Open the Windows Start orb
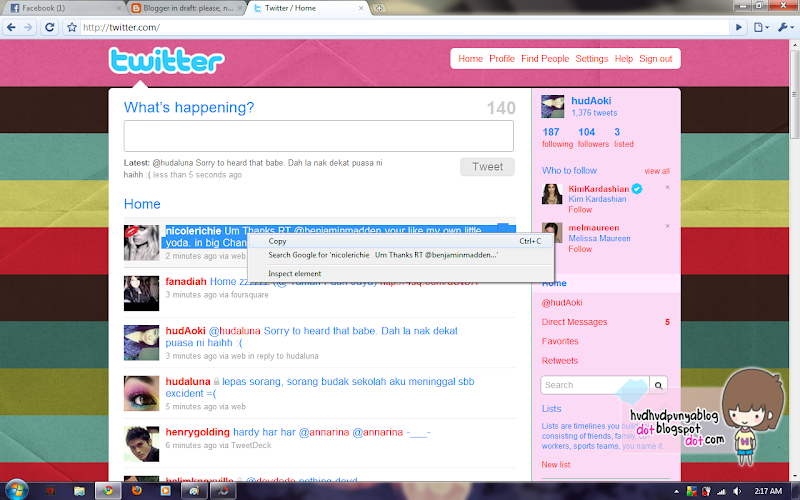Viewport: 800px width, 500px height. (16, 490)
